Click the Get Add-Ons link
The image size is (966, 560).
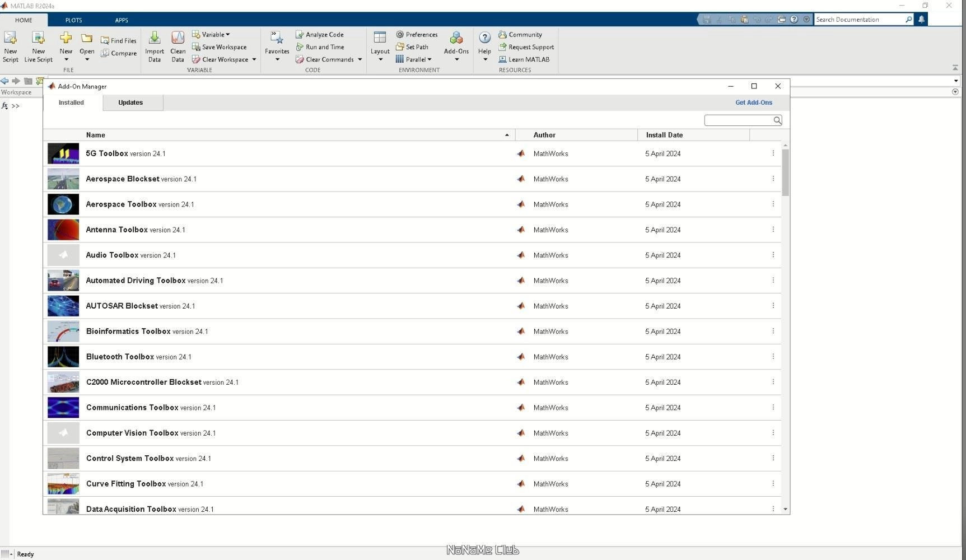[754, 102]
